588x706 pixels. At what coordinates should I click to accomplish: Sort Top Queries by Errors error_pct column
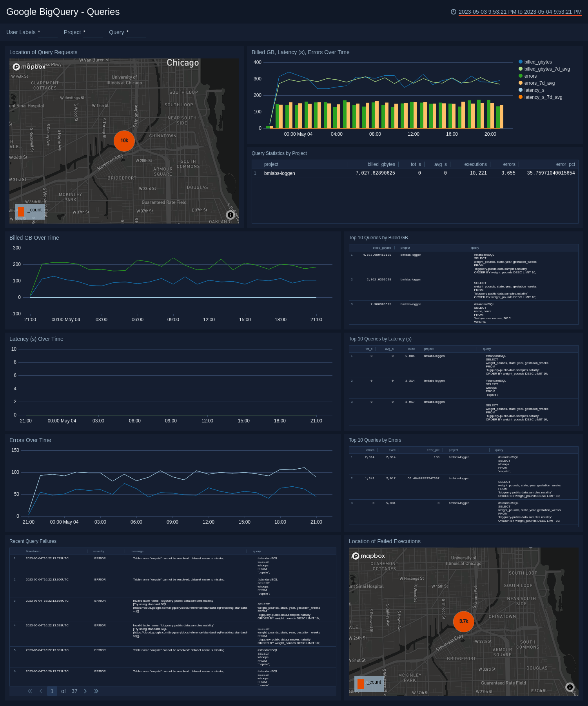pos(433,450)
